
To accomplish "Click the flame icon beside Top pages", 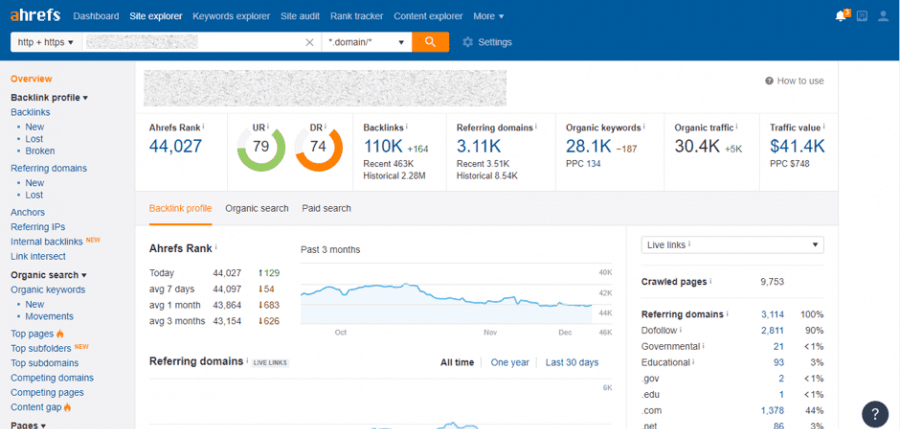I will click(60, 334).
